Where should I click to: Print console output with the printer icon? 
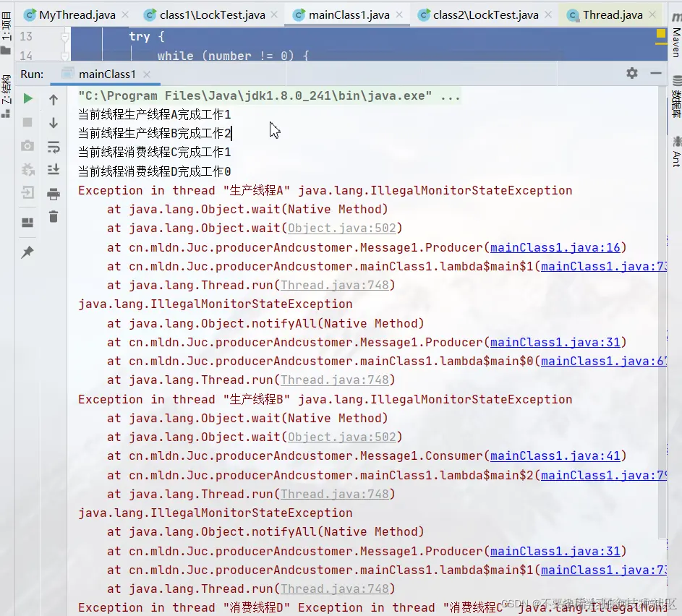[x=54, y=194]
